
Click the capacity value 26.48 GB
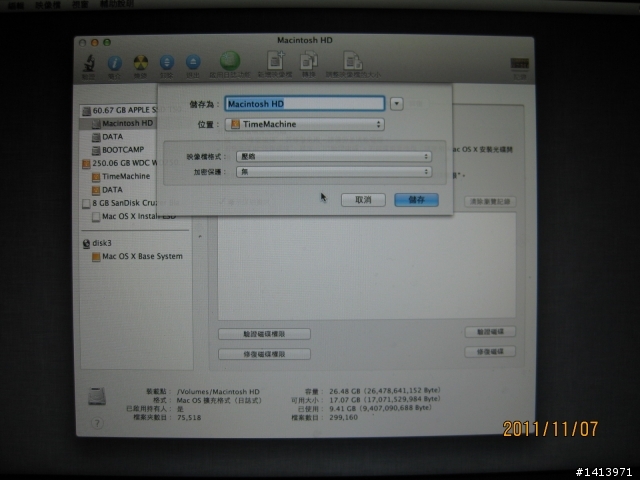[385, 391]
